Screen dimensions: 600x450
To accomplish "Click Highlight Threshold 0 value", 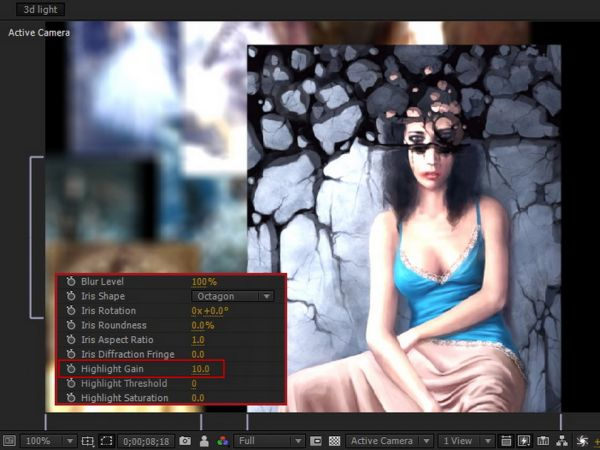I will pyautogui.click(x=194, y=383).
